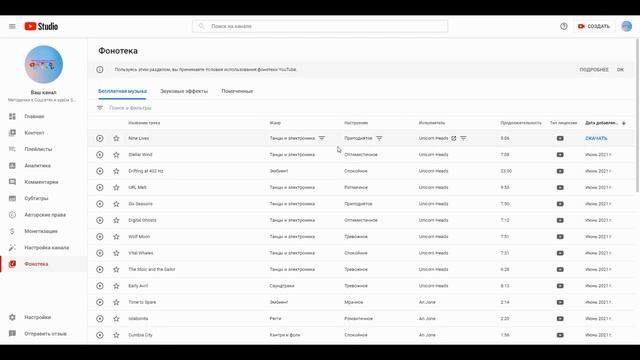Image resolution: width=640 pixels, height=360 pixels.
Task: Star the Time to Spare track
Action: coord(116,302)
